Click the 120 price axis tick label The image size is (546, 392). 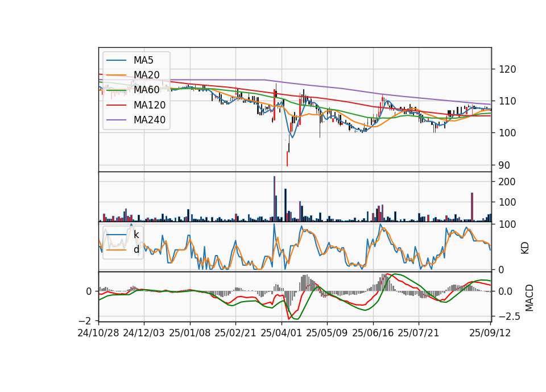click(507, 69)
